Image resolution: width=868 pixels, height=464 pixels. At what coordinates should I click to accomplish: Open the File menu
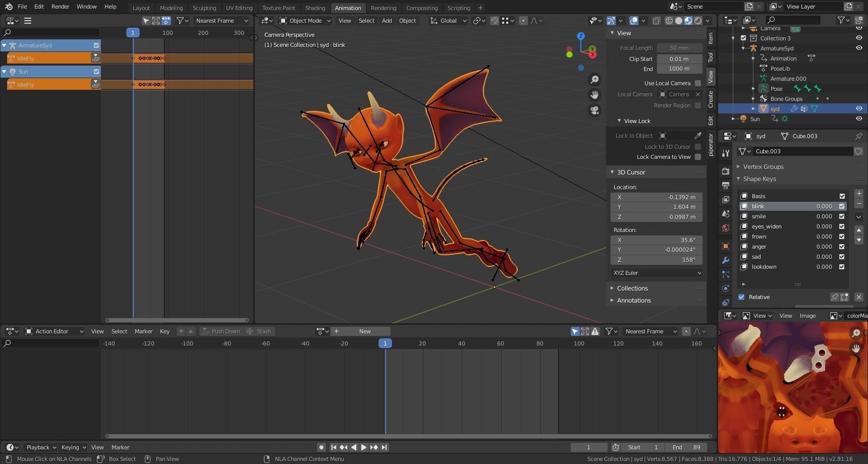click(22, 7)
